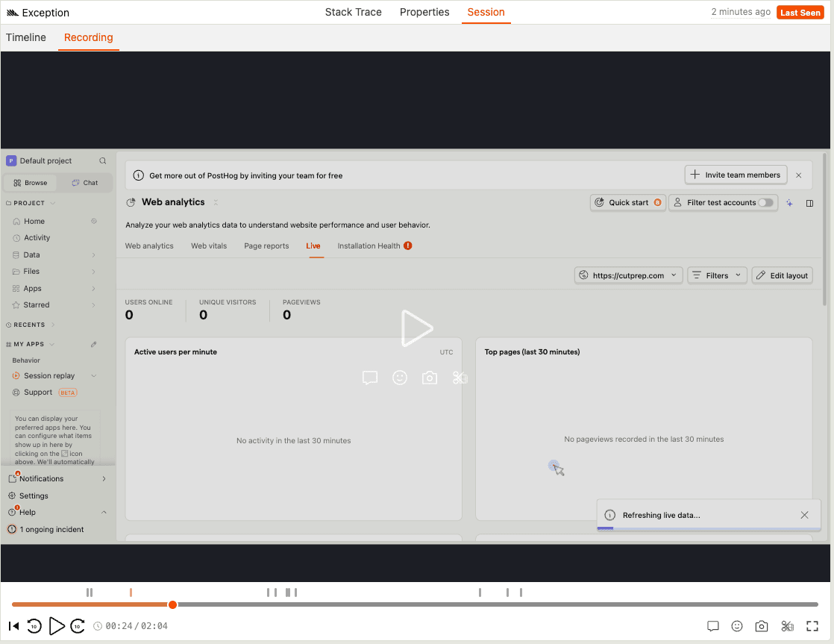Rewind recording 10 seconds

(34, 626)
